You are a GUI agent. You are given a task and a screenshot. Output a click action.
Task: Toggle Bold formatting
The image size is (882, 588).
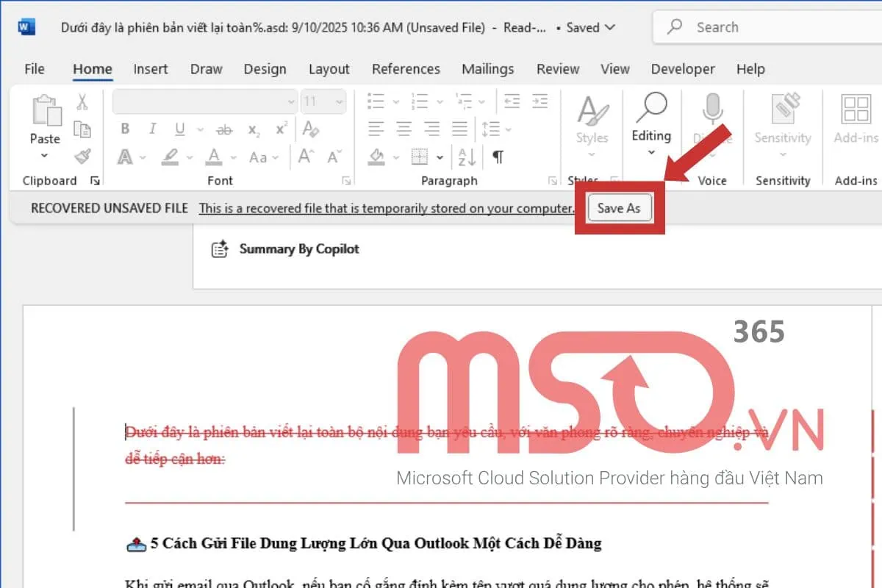click(x=125, y=129)
